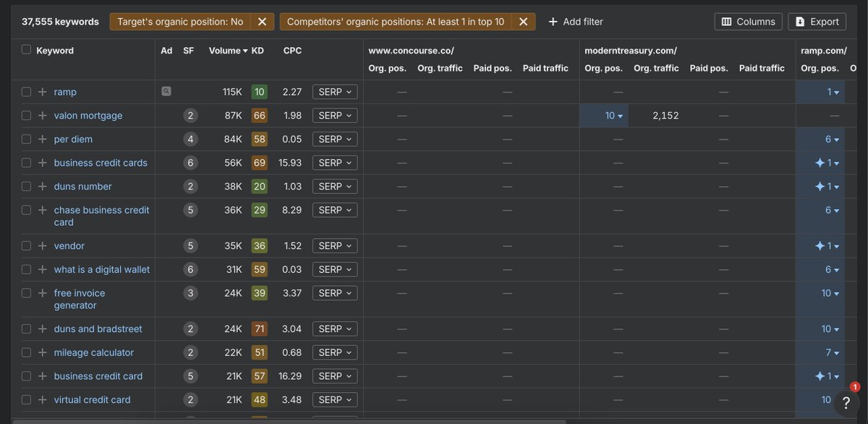This screenshot has width=868, height=424.
Task: Open SERP dropdown for mileage calculator
Action: (335, 352)
